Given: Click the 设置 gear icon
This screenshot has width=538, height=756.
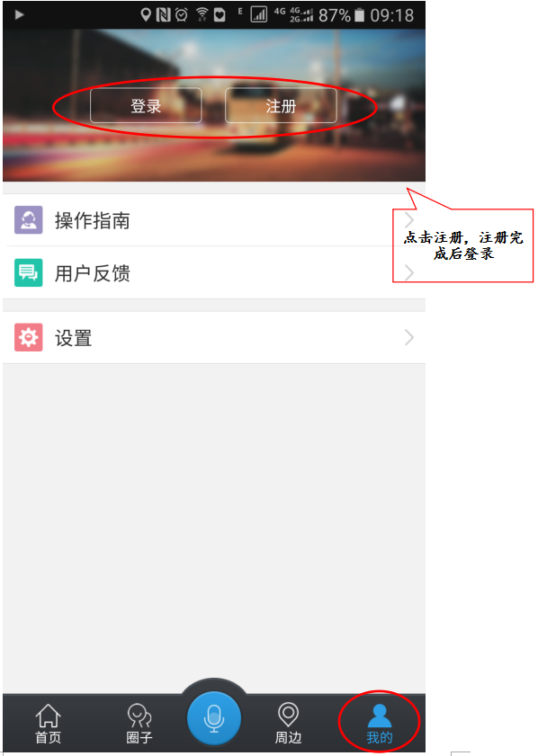Looking at the screenshot, I should pyautogui.click(x=29, y=337).
